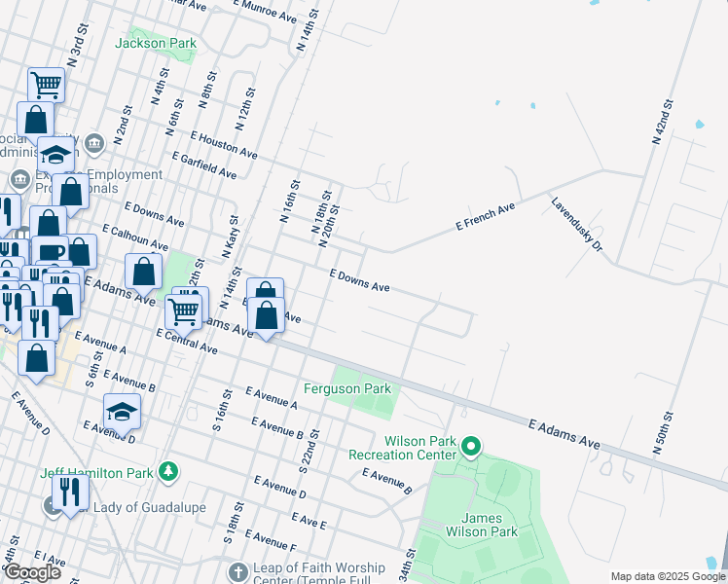Viewport: 728px width, 584px height.
Task: Click the shopping cart marker on E Central Ave
Action: coord(183,311)
